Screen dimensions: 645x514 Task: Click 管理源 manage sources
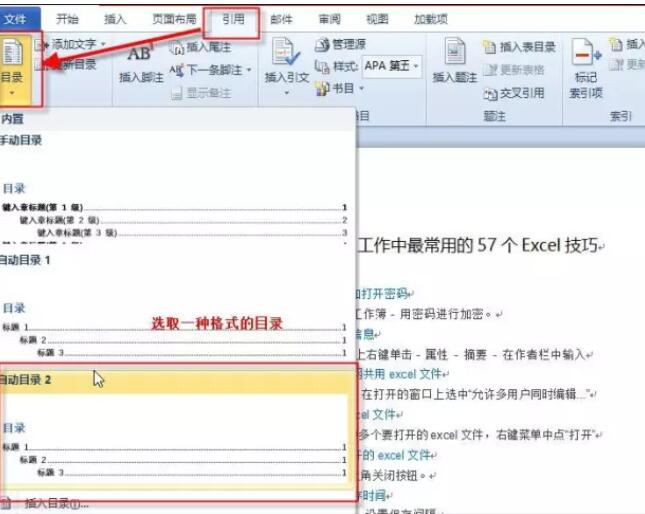pos(341,44)
